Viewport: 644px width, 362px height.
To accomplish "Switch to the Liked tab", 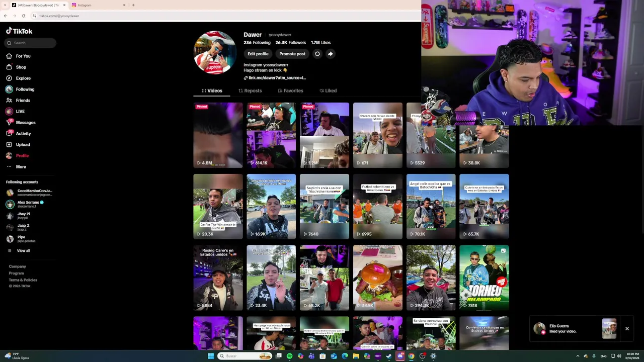I will click(x=328, y=90).
